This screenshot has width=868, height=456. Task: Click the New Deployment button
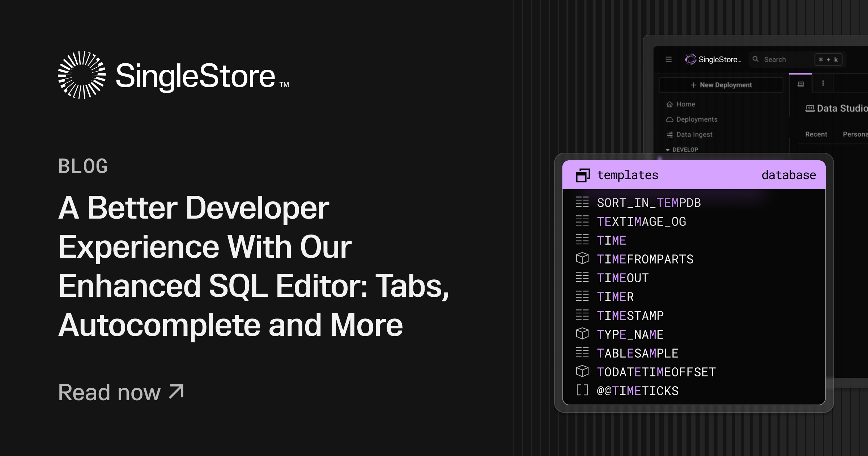(721, 85)
